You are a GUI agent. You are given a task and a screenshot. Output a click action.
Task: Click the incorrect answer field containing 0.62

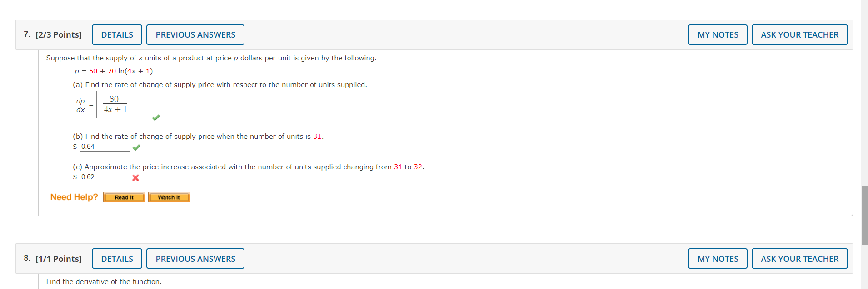pyautogui.click(x=105, y=177)
